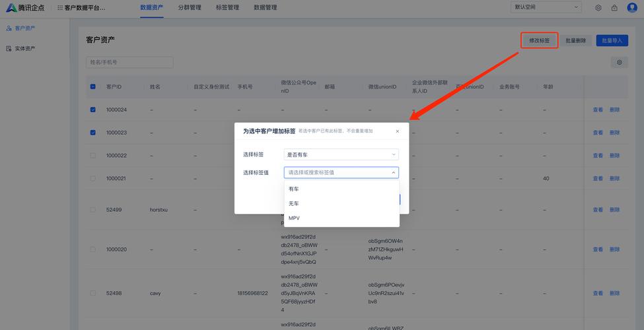Switch to the 标签管理 tab
This screenshot has width=644, height=330.
227,7
